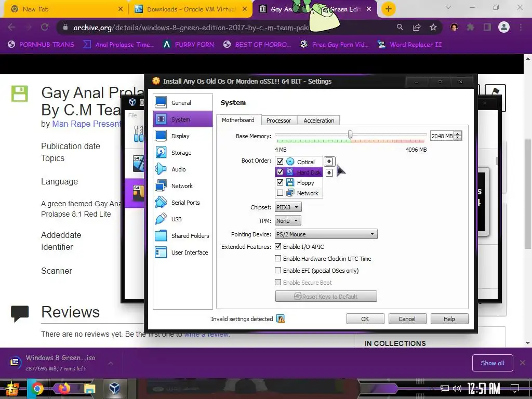
Task: Open the USB settings category
Action: [x=182, y=219]
